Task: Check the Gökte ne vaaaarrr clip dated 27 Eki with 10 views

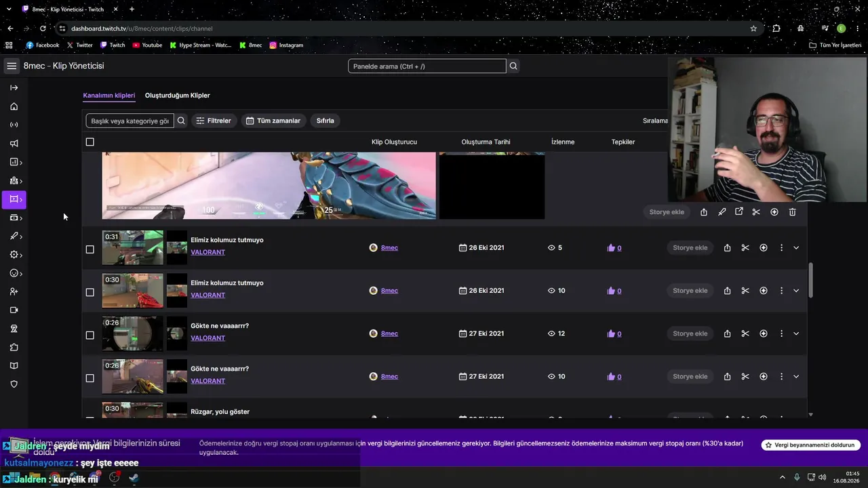Action: (90, 378)
